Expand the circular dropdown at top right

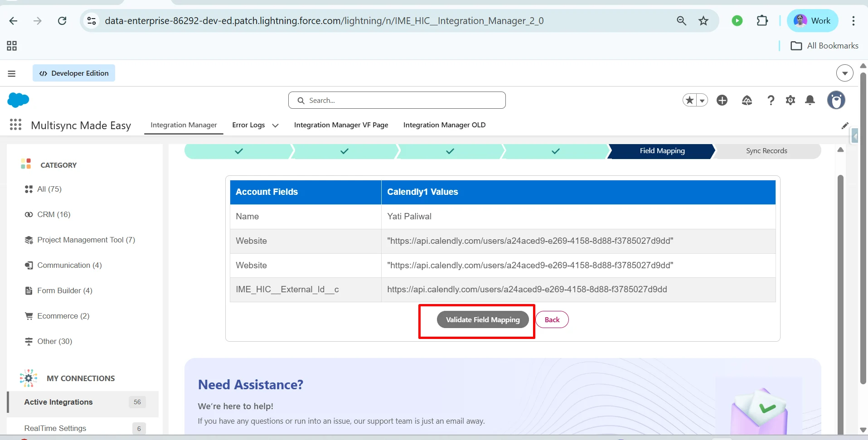click(x=844, y=73)
